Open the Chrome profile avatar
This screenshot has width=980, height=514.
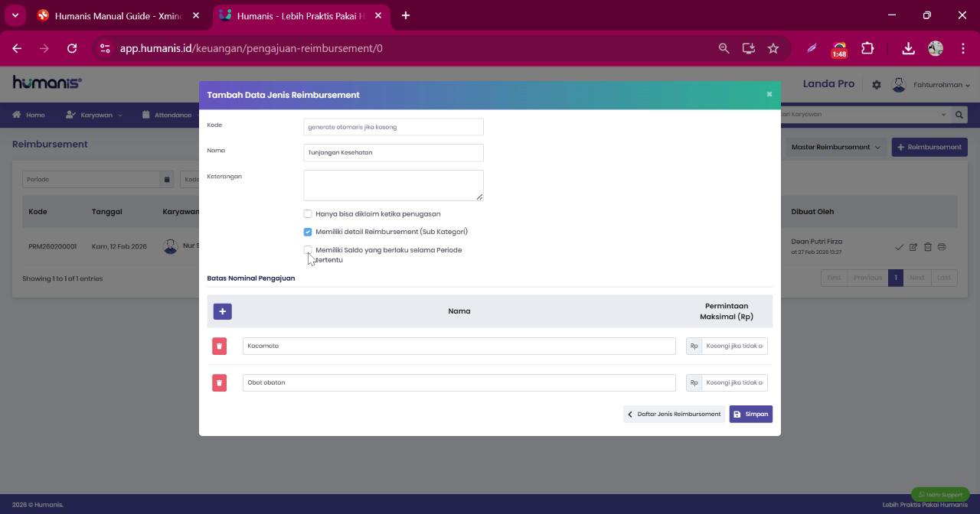click(x=936, y=48)
